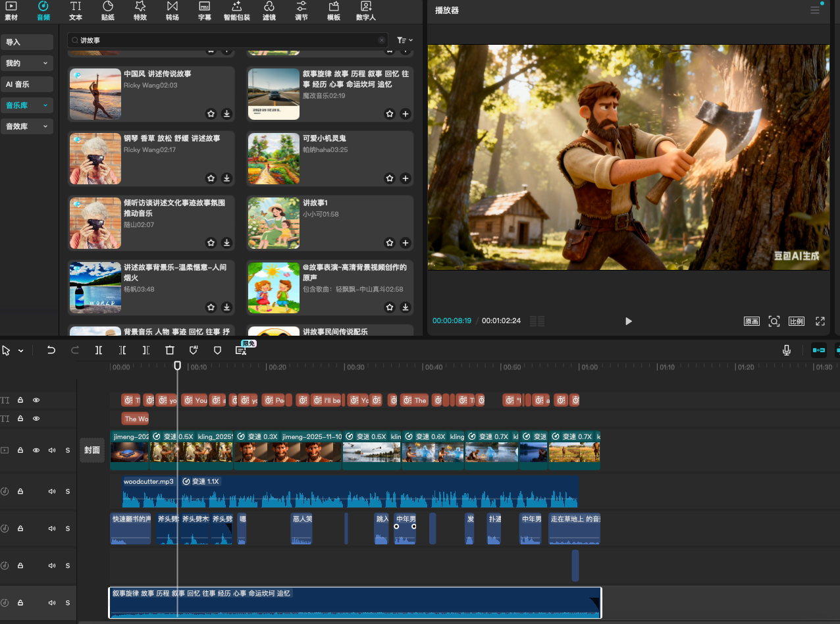Undo the last edit
The height and width of the screenshot is (624, 840).
tap(51, 351)
